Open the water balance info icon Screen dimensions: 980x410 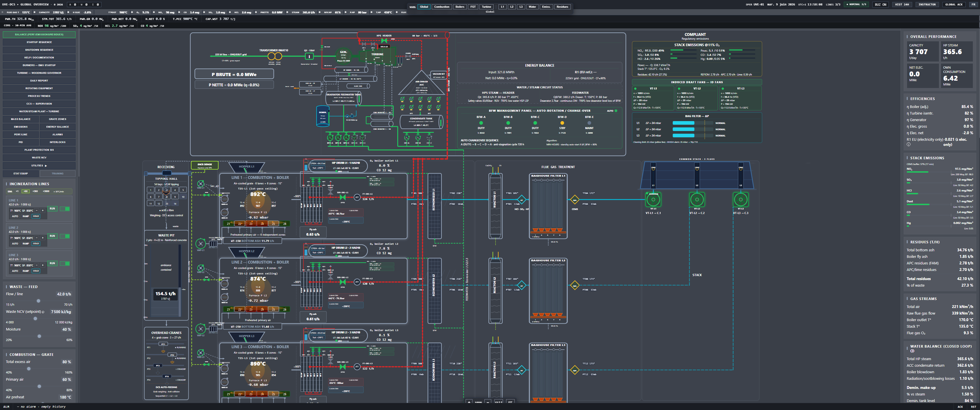click(912, 351)
